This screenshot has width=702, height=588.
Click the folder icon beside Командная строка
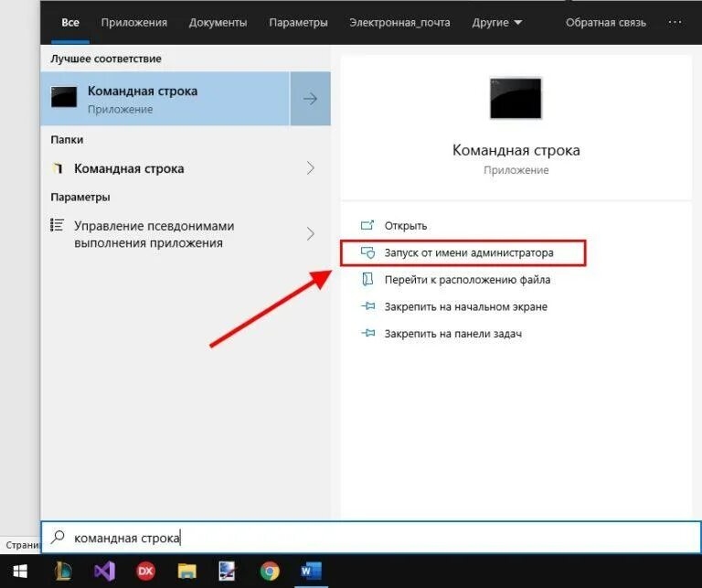[x=57, y=168]
